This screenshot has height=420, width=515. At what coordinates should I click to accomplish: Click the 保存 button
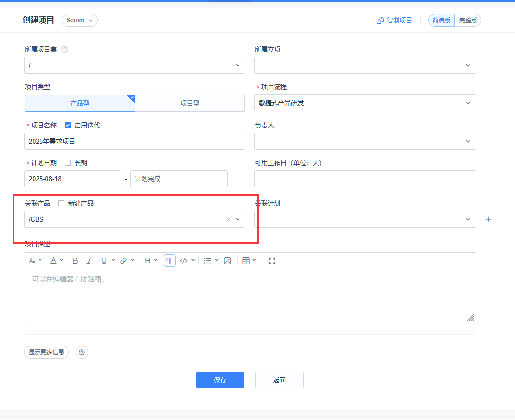220,380
